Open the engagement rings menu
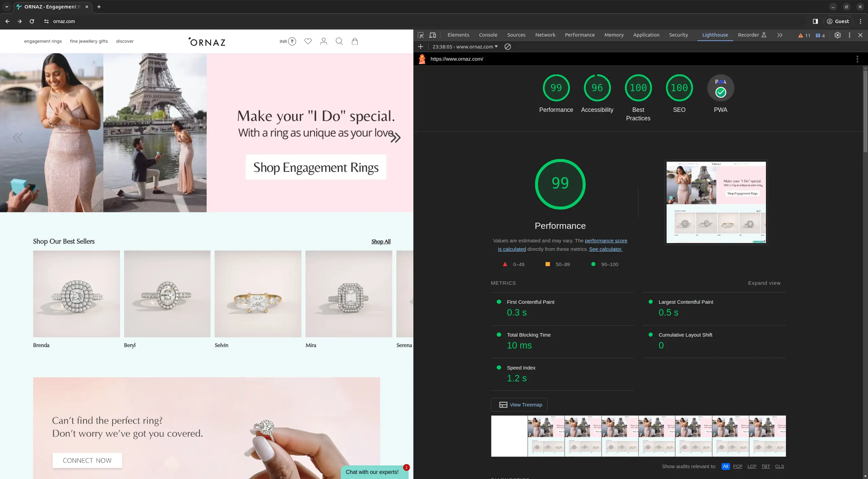Image resolution: width=868 pixels, height=479 pixels. click(x=43, y=41)
